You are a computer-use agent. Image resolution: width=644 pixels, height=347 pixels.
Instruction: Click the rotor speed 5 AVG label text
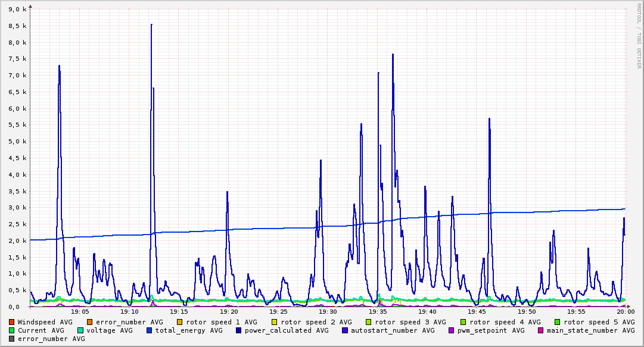point(599,322)
